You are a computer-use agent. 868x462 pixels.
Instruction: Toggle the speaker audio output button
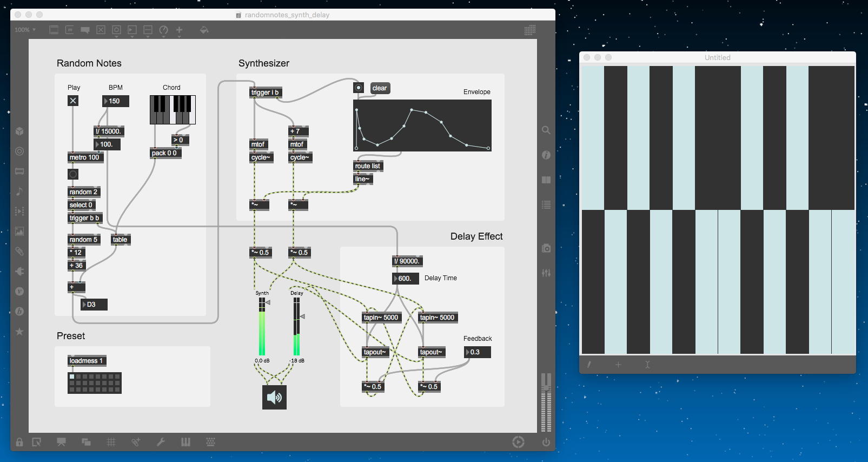pos(274,398)
